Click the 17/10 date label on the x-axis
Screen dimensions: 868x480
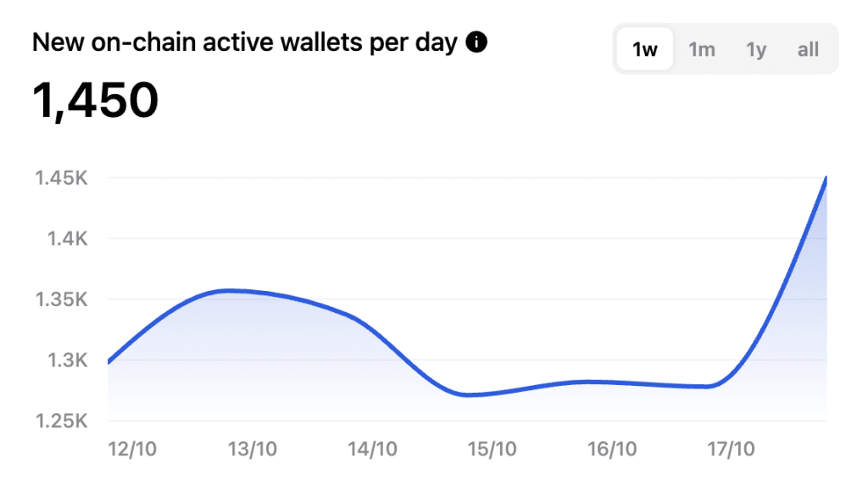click(x=731, y=449)
